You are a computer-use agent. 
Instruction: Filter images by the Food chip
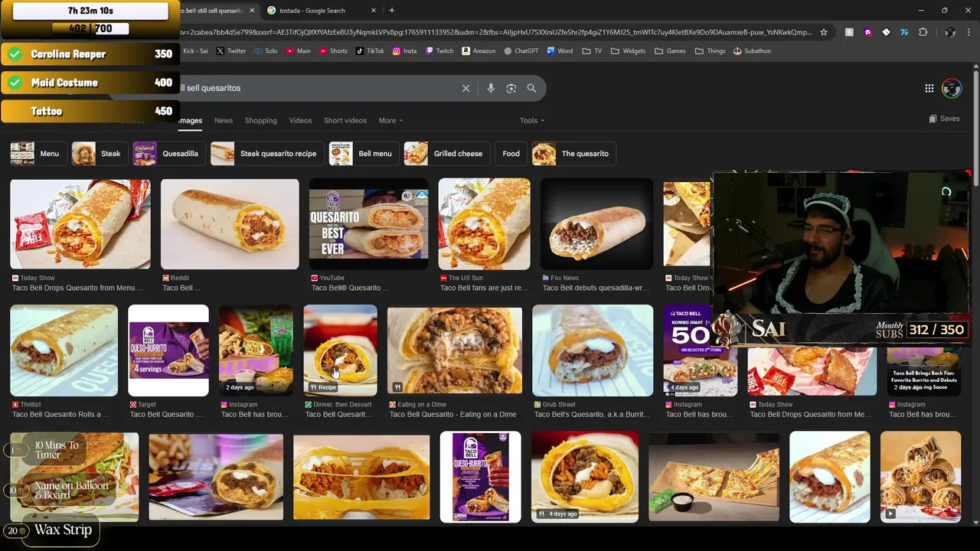pyautogui.click(x=511, y=154)
